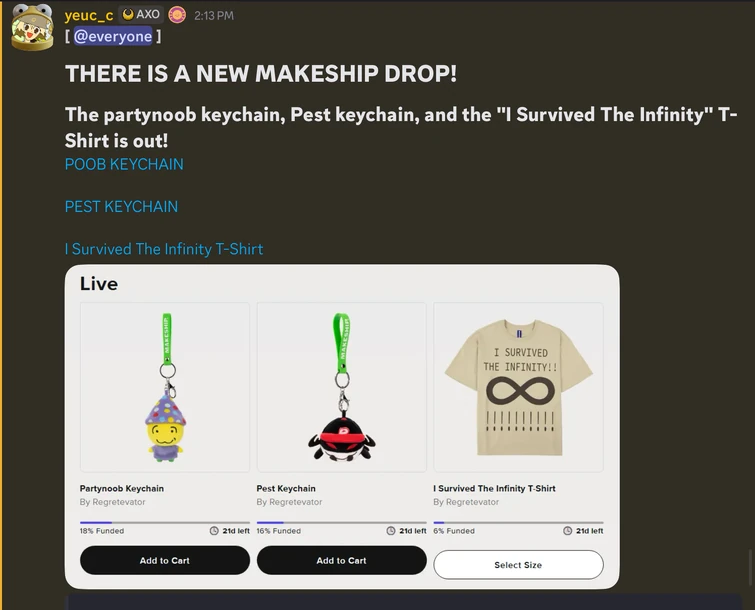Open the yeuc_c username profile
The height and width of the screenshot is (610, 755).
(x=88, y=15)
